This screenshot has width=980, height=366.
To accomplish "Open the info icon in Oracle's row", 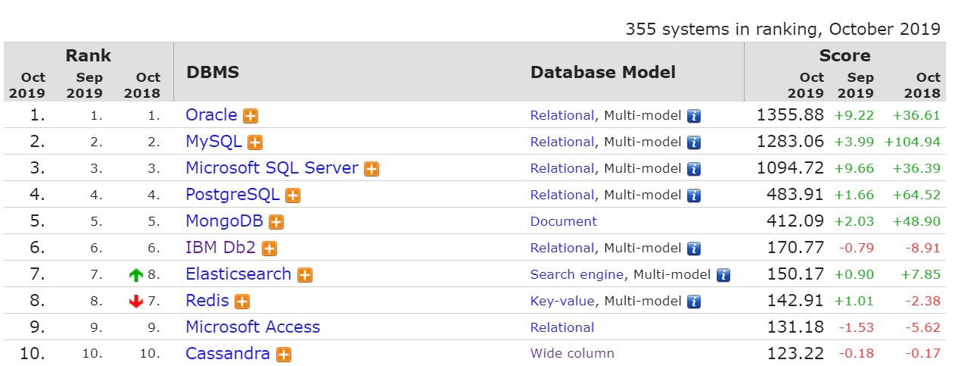I will click(x=694, y=117).
